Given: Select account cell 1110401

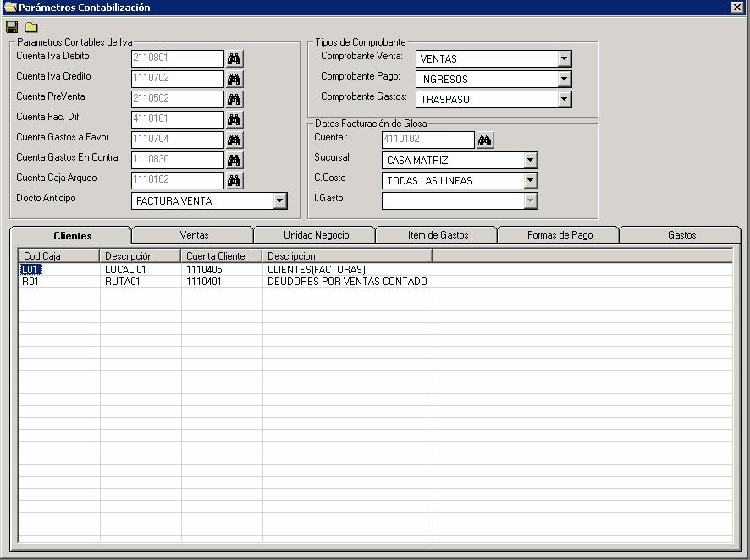Looking at the screenshot, I should click(222, 282).
